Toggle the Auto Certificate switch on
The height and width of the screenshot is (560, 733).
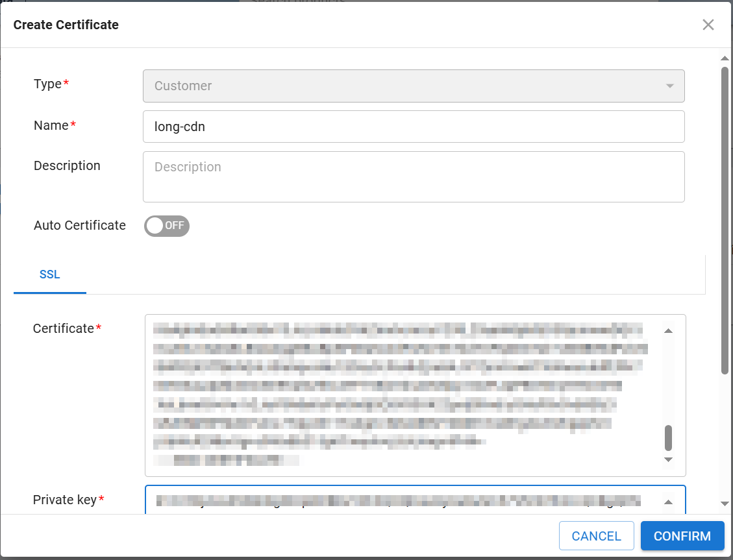[166, 226]
